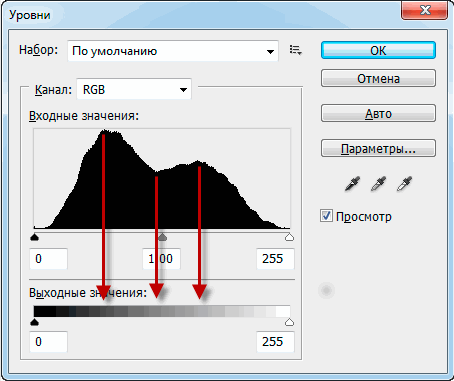Viewport: 454px width, 381px height.
Task: Open the Набор preset dropdown
Action: [x=173, y=51]
